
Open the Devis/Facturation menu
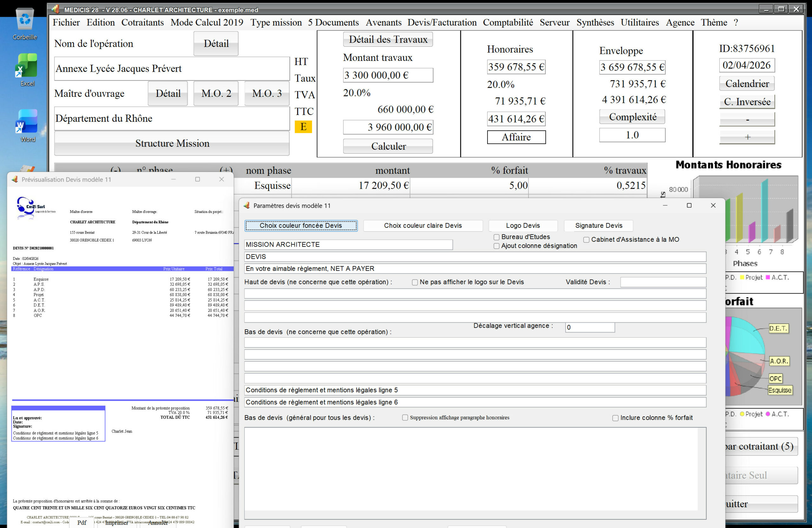pyautogui.click(x=442, y=23)
